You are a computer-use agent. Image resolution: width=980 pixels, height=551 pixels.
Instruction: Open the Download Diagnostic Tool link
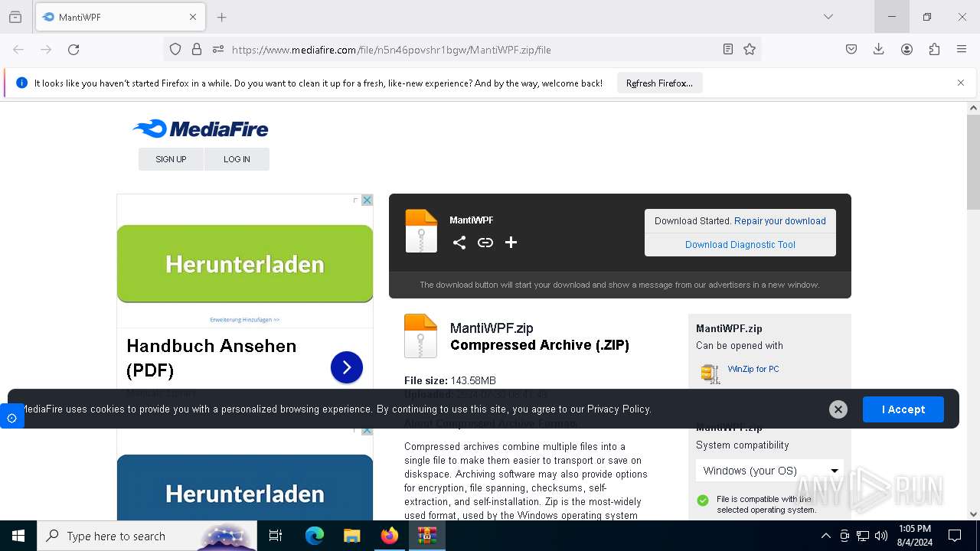740,244
